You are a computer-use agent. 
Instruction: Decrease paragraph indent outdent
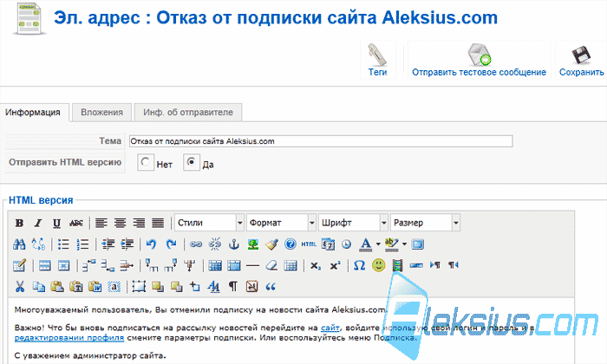(x=108, y=244)
